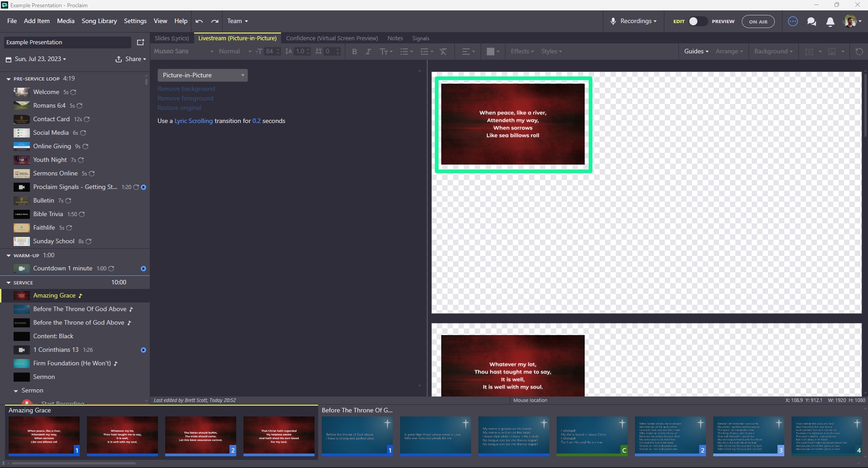Toggle the Edit/Preview switch
Viewport: 868px width, 468px height.
pyautogui.click(x=697, y=21)
